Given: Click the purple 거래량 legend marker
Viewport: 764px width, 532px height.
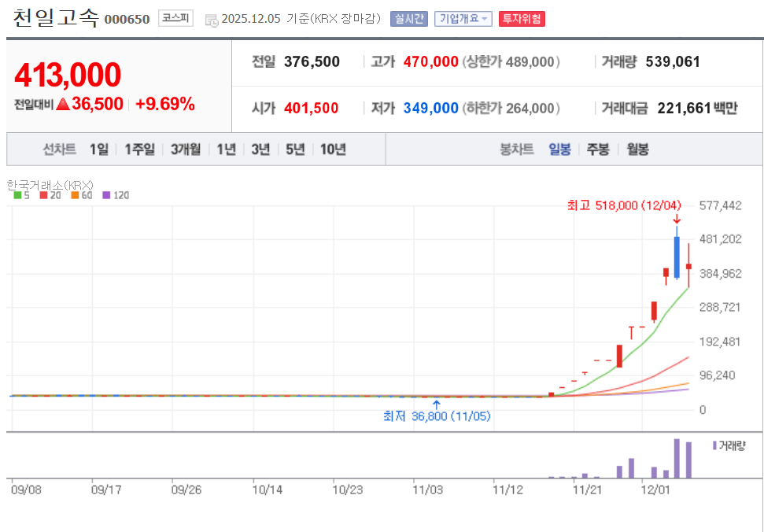Looking at the screenshot, I should (714, 445).
